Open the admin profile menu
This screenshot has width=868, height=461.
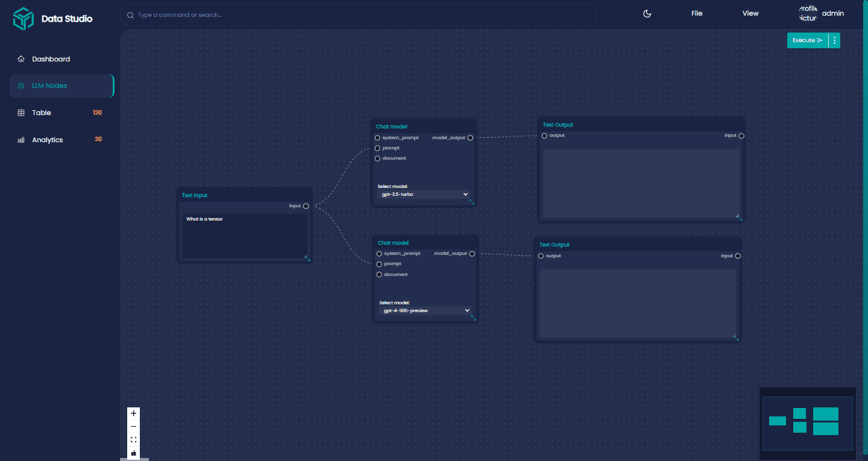click(832, 13)
